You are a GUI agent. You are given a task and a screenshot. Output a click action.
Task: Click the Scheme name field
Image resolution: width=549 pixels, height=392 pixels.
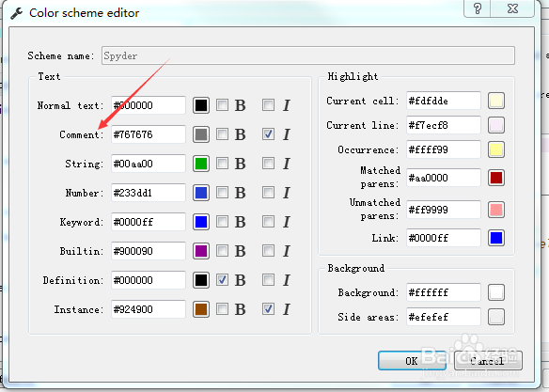click(308, 55)
